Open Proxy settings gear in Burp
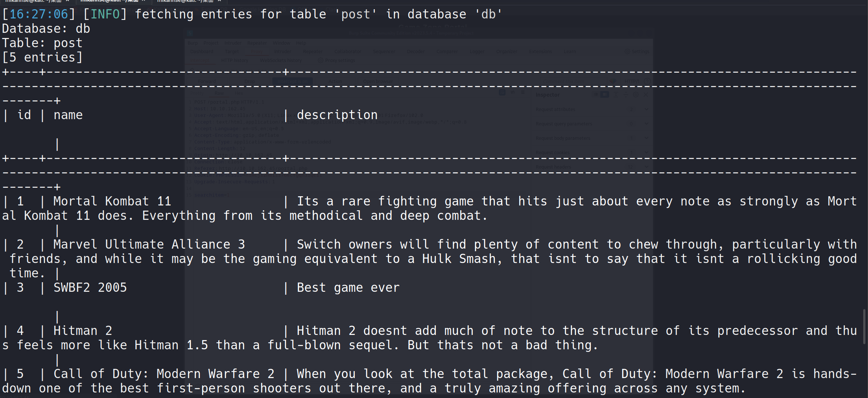 click(320, 60)
